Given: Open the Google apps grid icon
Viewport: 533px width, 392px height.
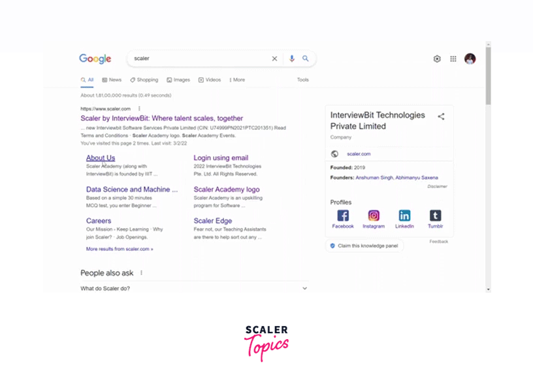Looking at the screenshot, I should click(453, 59).
